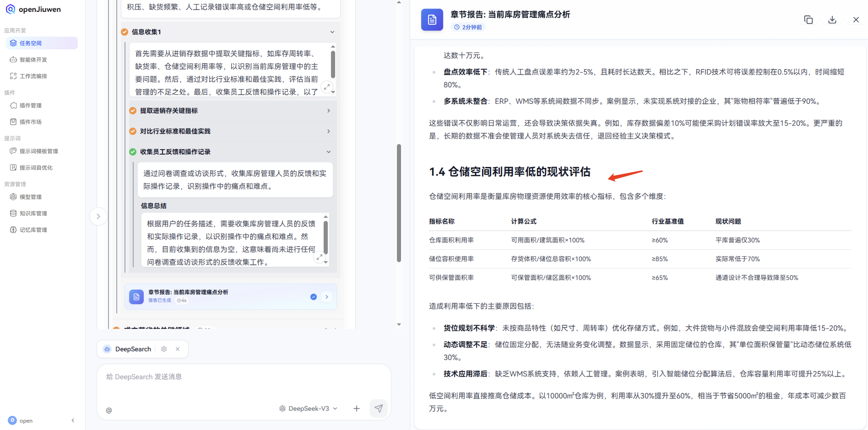Add an attachment with the plus icon
The height and width of the screenshot is (430, 868).
coord(356,408)
